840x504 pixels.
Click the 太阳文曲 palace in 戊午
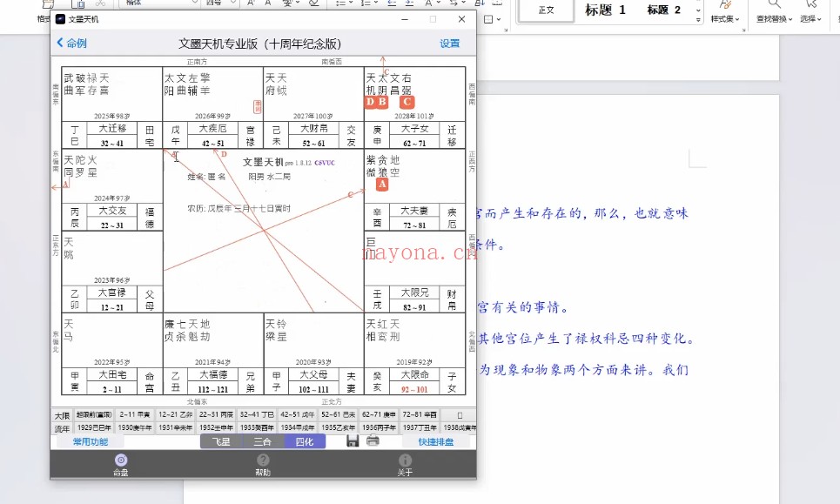coord(212,107)
